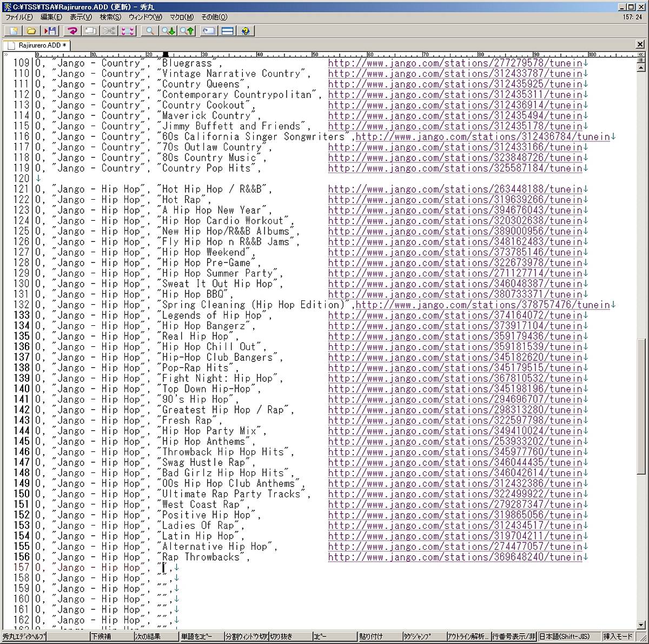
Task: Click the column ruler at top of editor
Action: pyautogui.click(x=335, y=55)
